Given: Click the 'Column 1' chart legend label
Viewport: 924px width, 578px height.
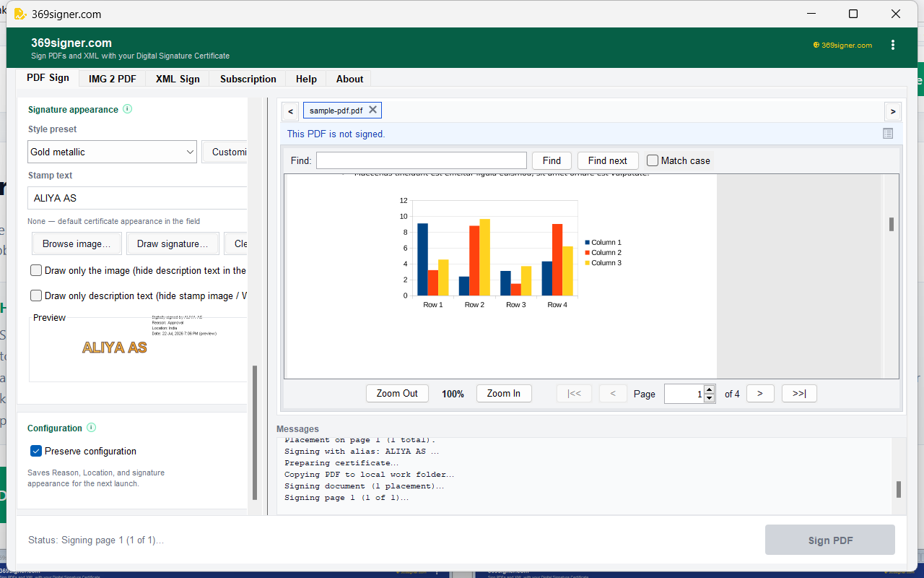Looking at the screenshot, I should [x=606, y=243].
